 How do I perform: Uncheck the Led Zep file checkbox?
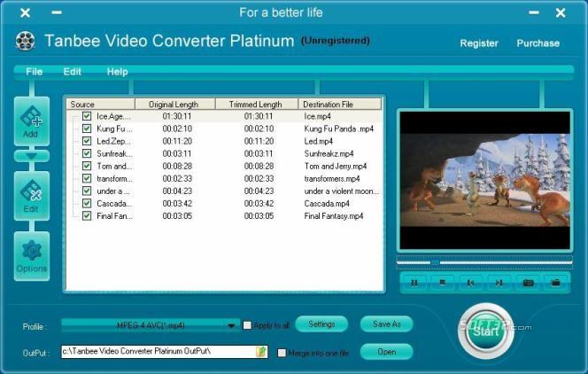tap(87, 141)
